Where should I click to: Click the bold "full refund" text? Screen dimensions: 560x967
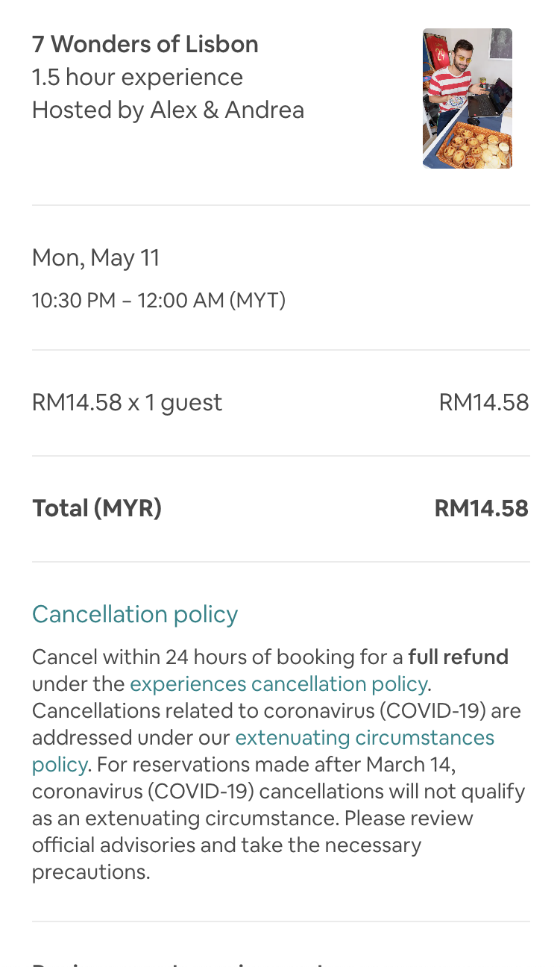pyautogui.click(x=458, y=657)
